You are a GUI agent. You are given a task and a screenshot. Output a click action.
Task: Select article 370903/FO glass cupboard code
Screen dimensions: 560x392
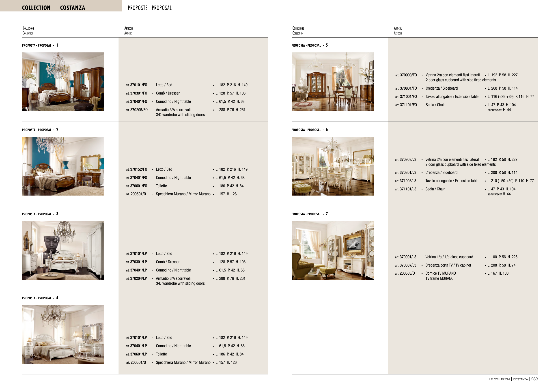point(408,75)
